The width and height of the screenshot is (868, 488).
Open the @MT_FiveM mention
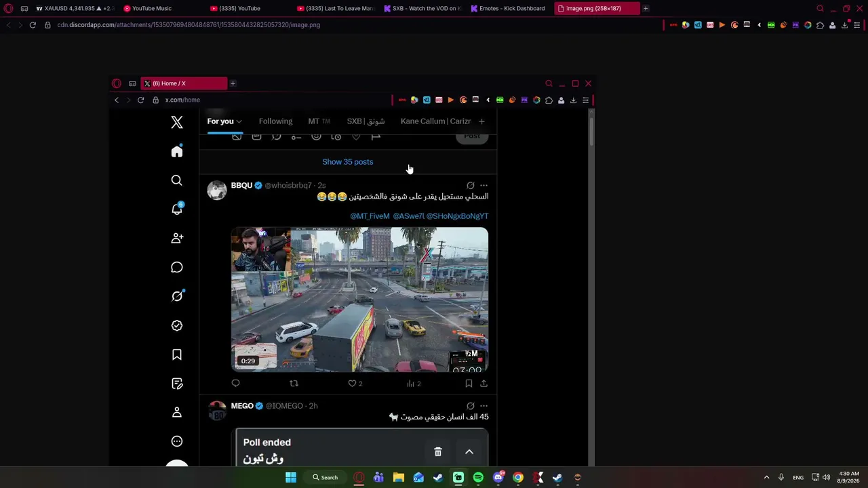coord(370,216)
